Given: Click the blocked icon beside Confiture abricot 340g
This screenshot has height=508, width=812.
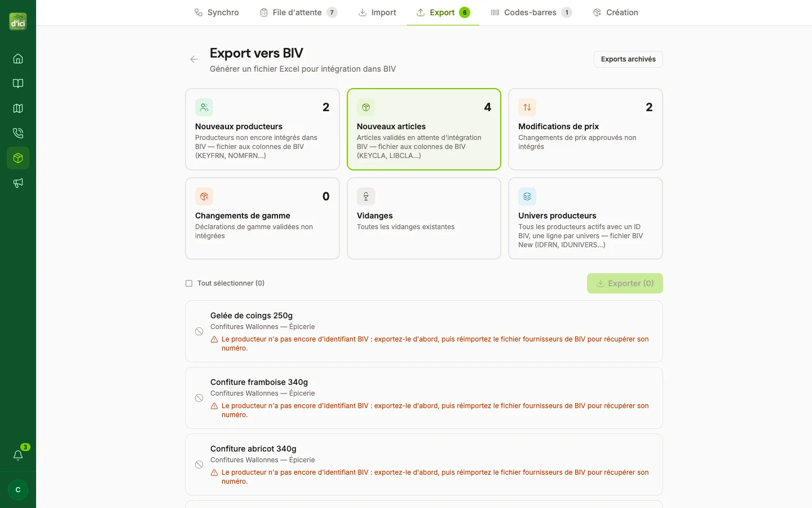Looking at the screenshot, I should [199, 465].
